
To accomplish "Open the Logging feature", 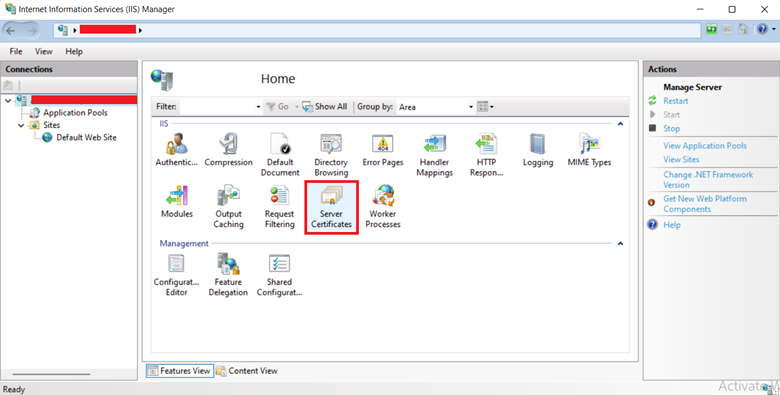I will pos(538,150).
